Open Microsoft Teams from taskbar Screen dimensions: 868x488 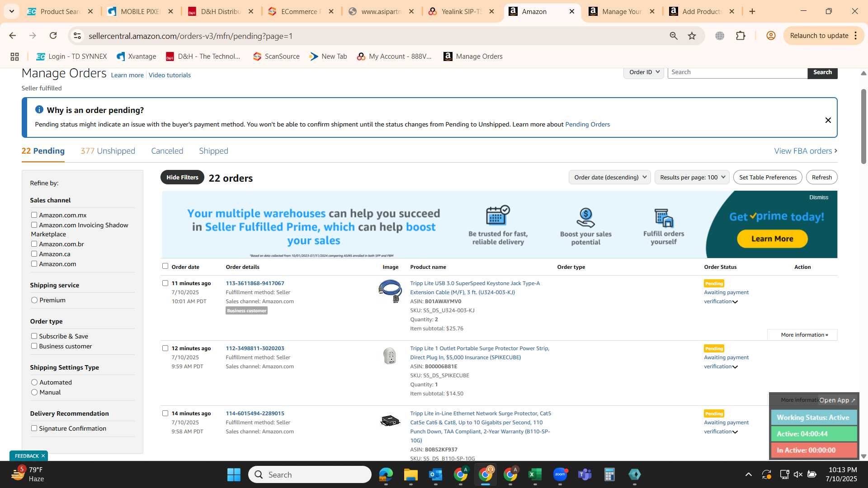(x=585, y=474)
